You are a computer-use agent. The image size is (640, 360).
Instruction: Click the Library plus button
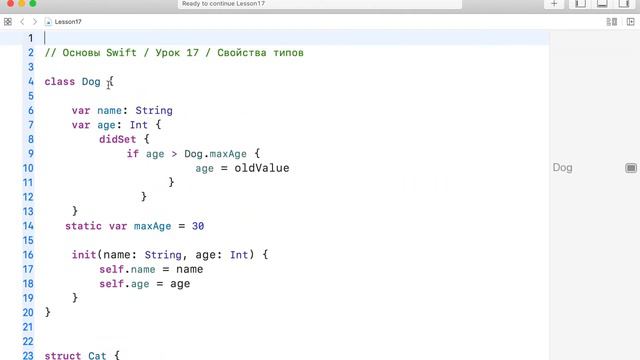coord(554,4)
